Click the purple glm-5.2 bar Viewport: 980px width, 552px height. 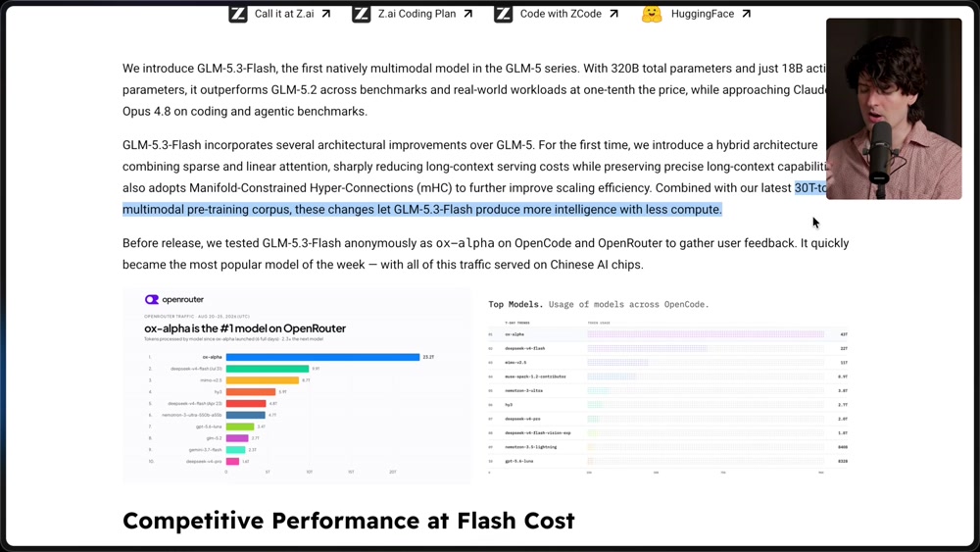click(237, 438)
